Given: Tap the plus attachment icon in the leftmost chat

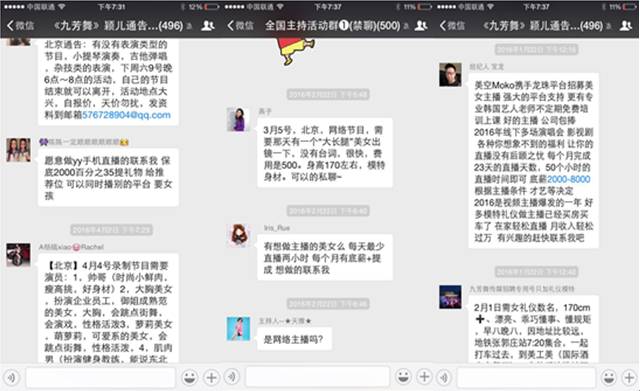Looking at the screenshot, I should 211,377.
